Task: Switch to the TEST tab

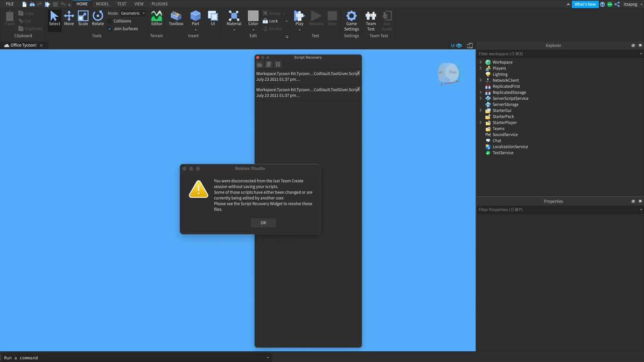Action: coord(121,4)
